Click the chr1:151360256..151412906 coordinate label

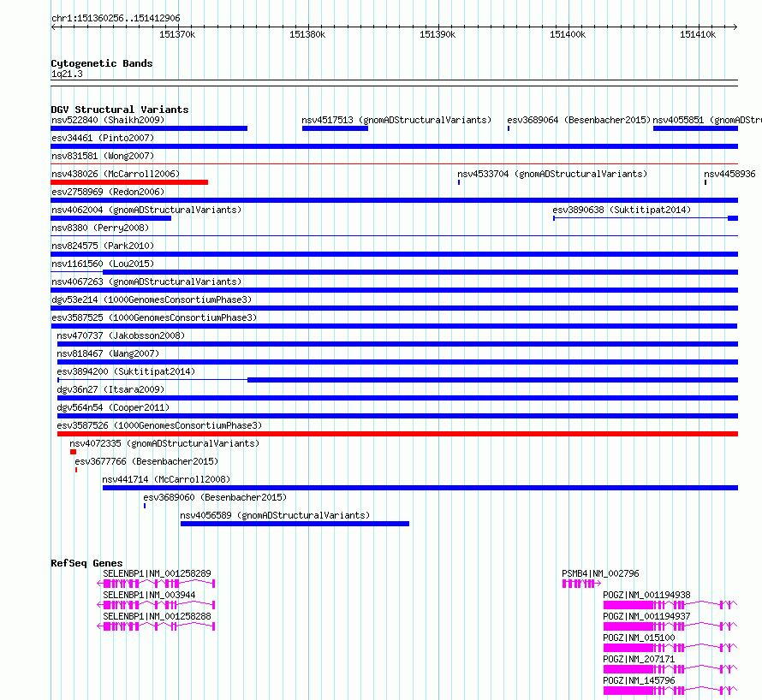click(116, 19)
